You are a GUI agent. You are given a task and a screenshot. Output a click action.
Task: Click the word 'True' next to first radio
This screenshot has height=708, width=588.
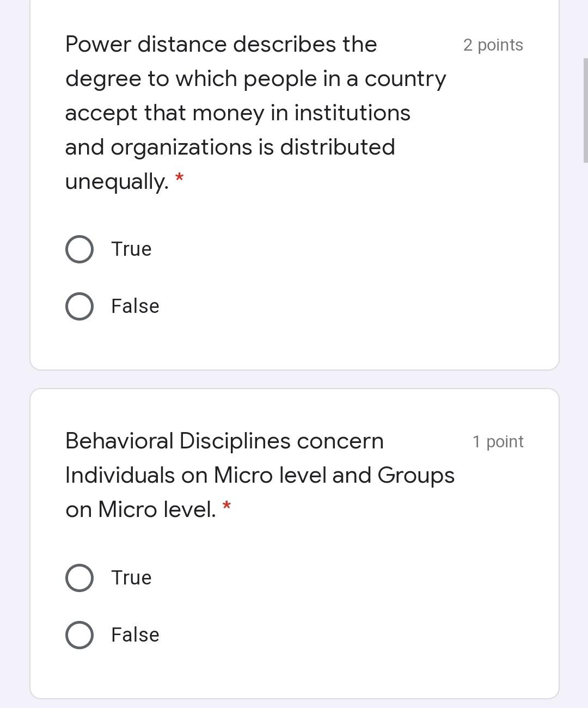point(131,249)
